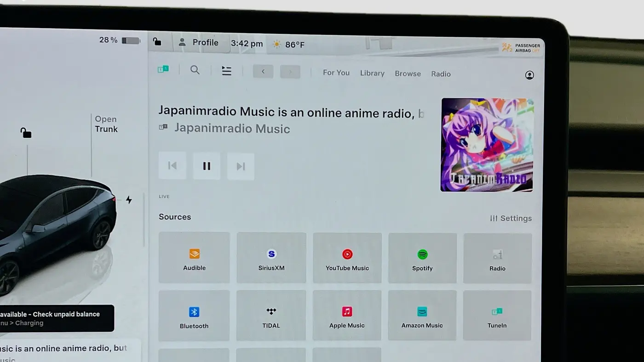The width and height of the screenshot is (644, 362).
Task: Switch to the Library tab
Action: pyautogui.click(x=372, y=73)
